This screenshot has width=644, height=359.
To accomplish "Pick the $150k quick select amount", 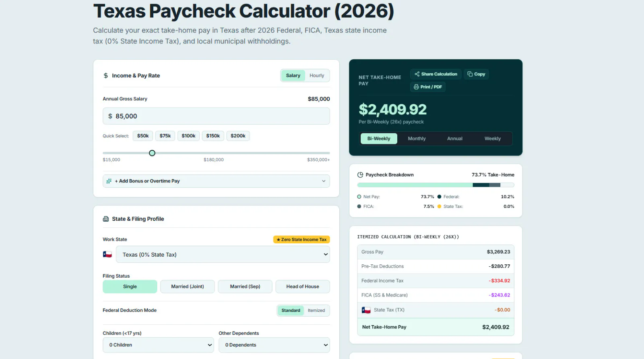I will pos(213,136).
